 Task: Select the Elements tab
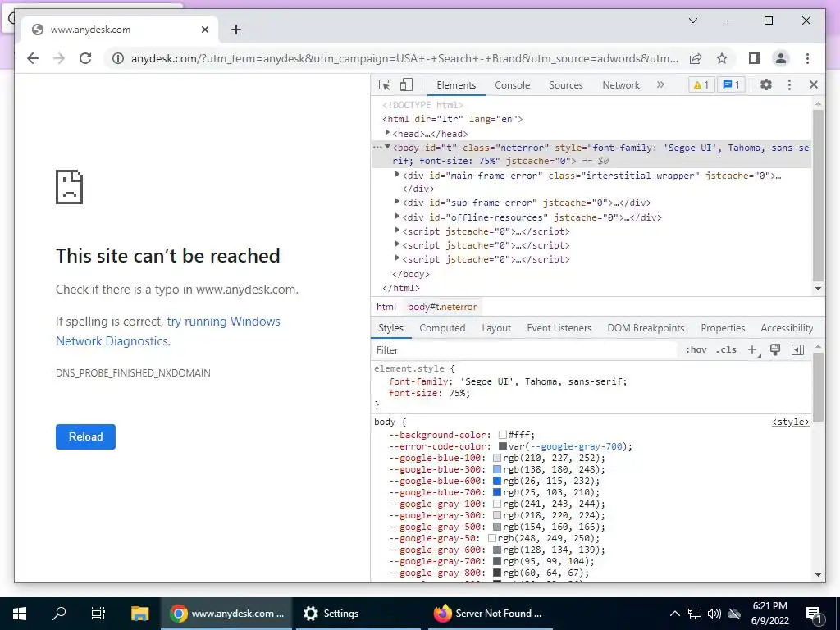click(456, 85)
